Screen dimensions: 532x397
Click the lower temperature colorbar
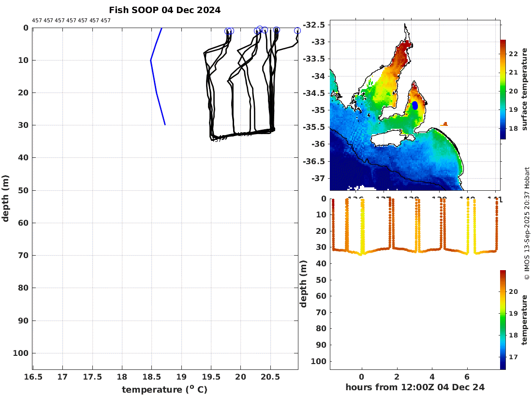click(502, 320)
